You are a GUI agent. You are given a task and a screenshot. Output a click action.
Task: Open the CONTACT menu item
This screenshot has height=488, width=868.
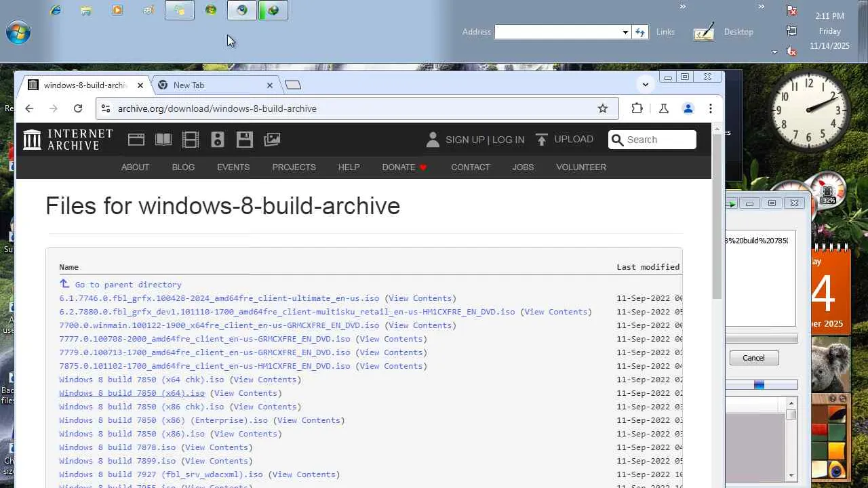point(471,167)
